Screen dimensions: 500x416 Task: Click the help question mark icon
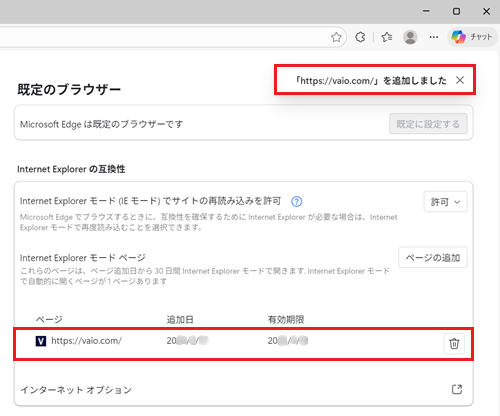click(x=297, y=201)
